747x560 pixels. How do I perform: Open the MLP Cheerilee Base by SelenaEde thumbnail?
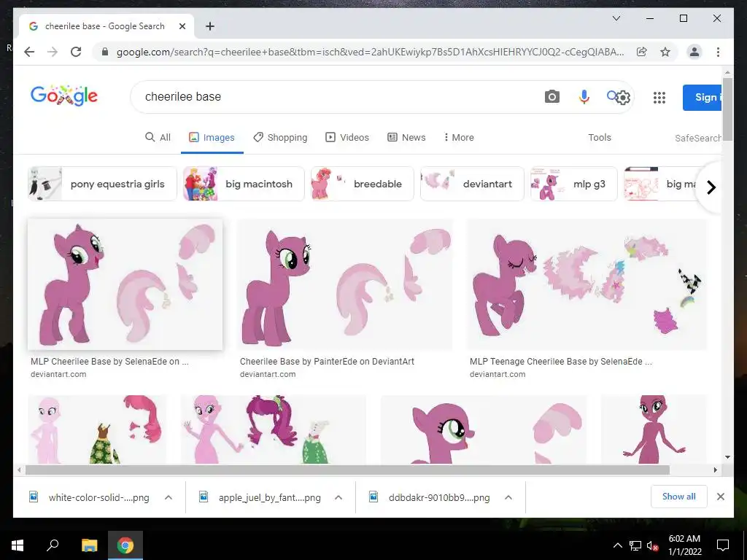[125, 284]
